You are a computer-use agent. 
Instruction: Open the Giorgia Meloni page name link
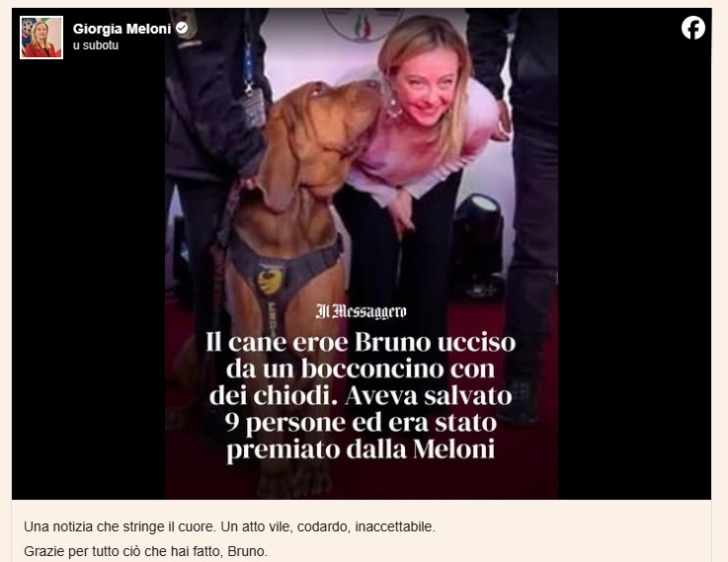click(x=122, y=29)
